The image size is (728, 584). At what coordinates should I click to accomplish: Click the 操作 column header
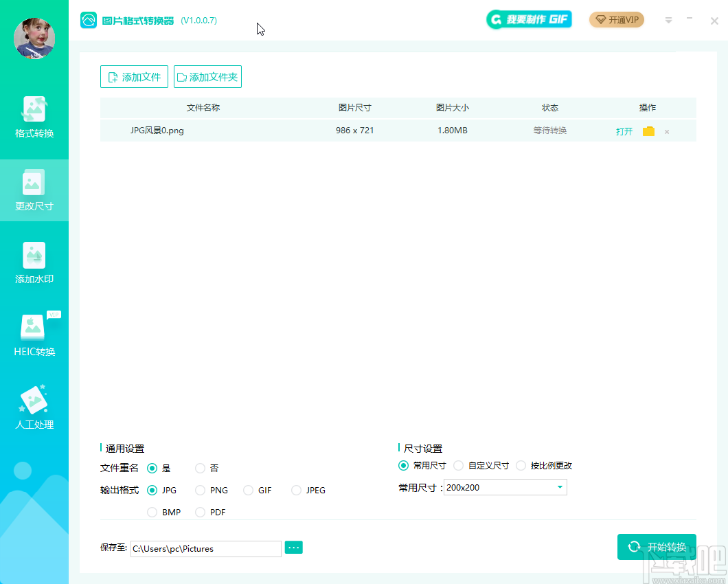coord(647,108)
